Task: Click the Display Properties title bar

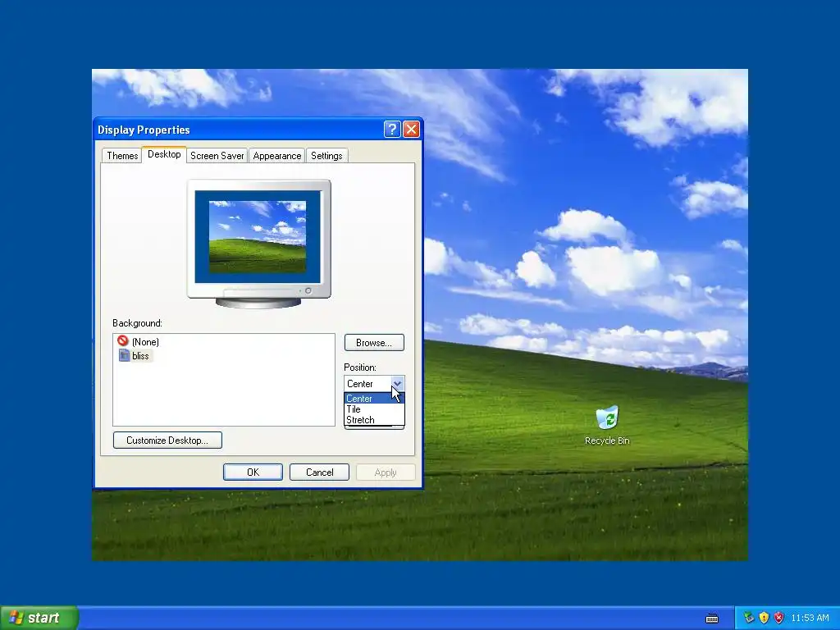Action: click(x=239, y=130)
